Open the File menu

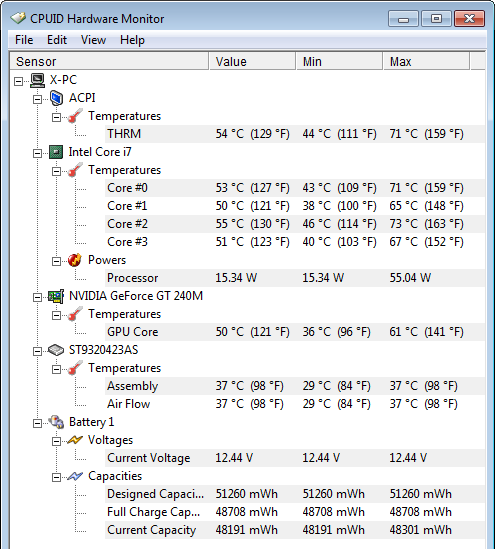click(x=24, y=40)
